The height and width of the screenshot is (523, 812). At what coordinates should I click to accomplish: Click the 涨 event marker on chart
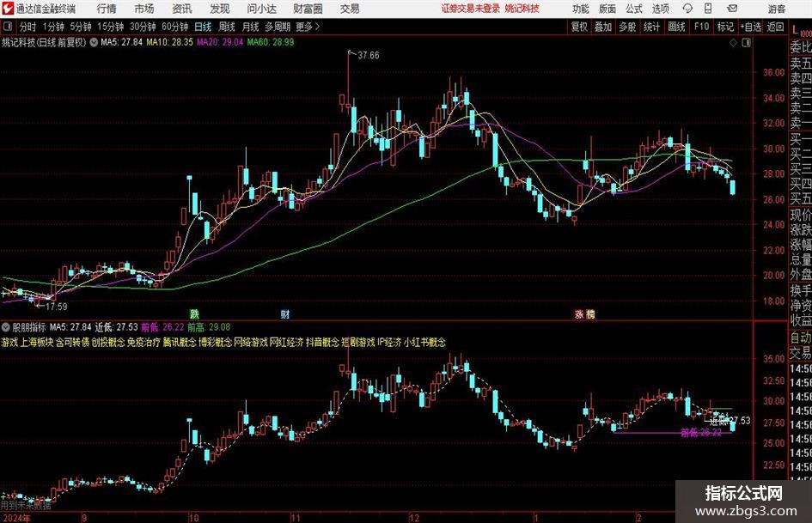[x=579, y=313]
